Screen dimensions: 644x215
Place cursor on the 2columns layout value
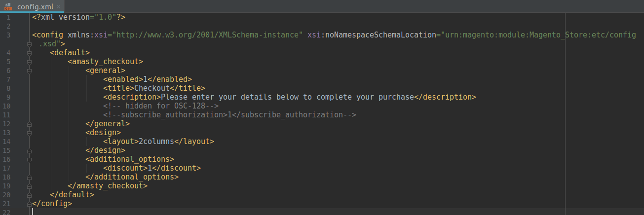[x=156, y=142]
